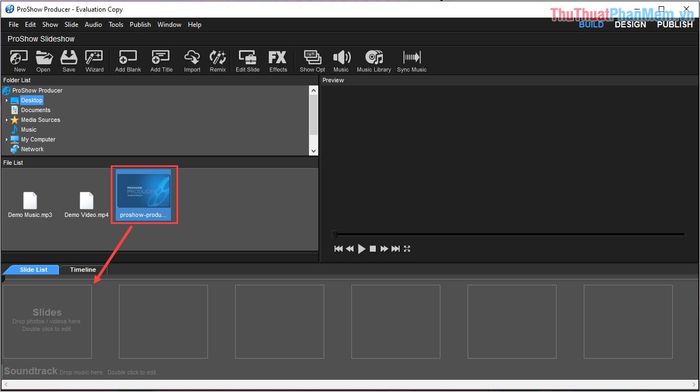Create a new show with New icon
The height and width of the screenshot is (392, 700).
(x=19, y=61)
